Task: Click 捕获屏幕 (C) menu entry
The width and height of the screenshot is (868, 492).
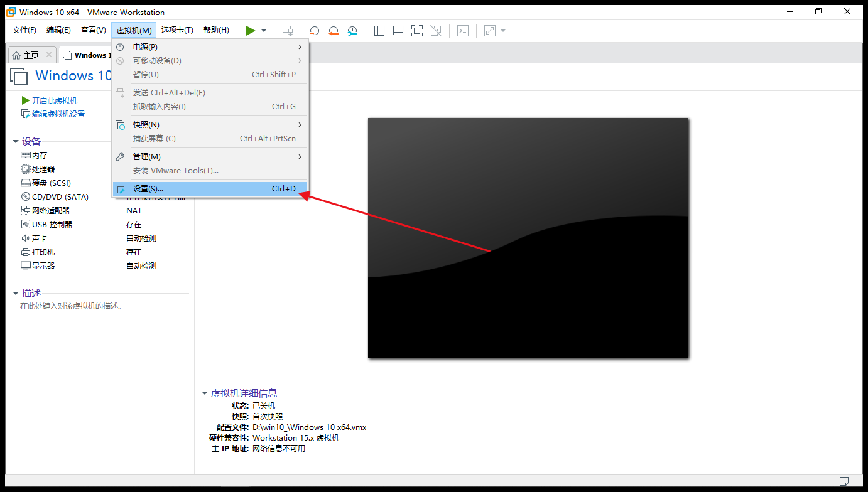Action: coord(210,139)
